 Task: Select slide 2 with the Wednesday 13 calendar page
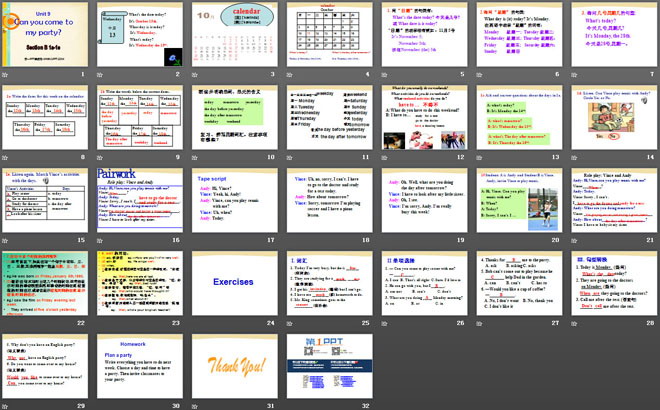(x=140, y=35)
